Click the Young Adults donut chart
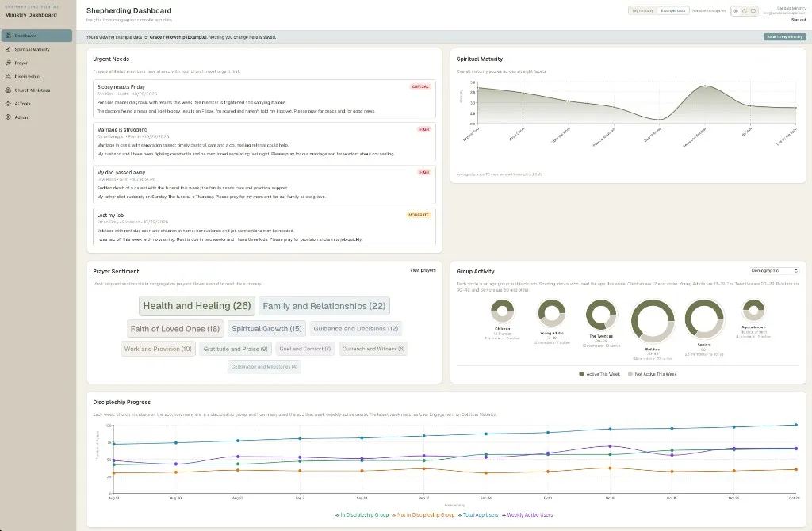 coord(552,314)
